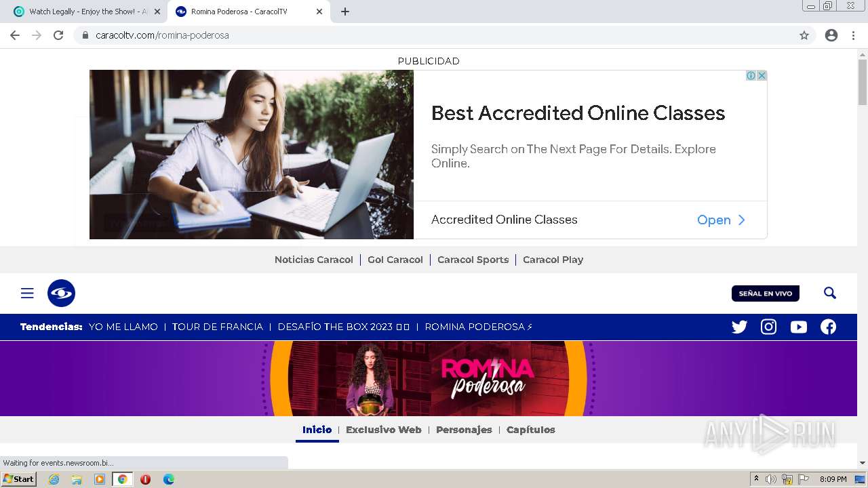Go to Noticias Caracol
This screenshot has width=868, height=488.
[x=314, y=260]
